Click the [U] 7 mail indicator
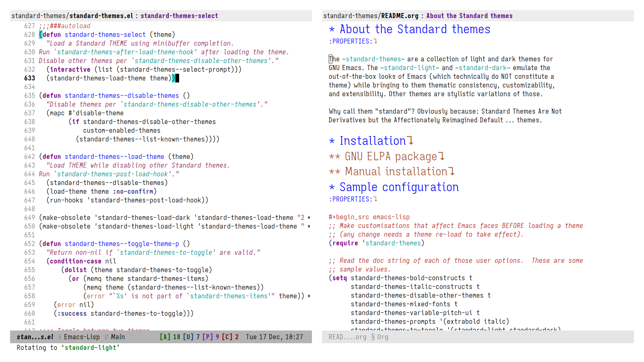Viewport: 644px width, 362px height. (x=191, y=337)
